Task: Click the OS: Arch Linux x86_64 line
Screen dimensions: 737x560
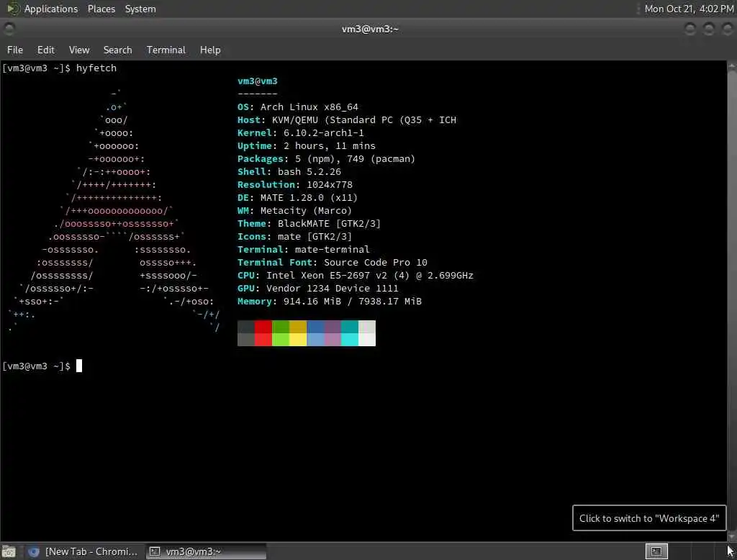Action: click(298, 107)
